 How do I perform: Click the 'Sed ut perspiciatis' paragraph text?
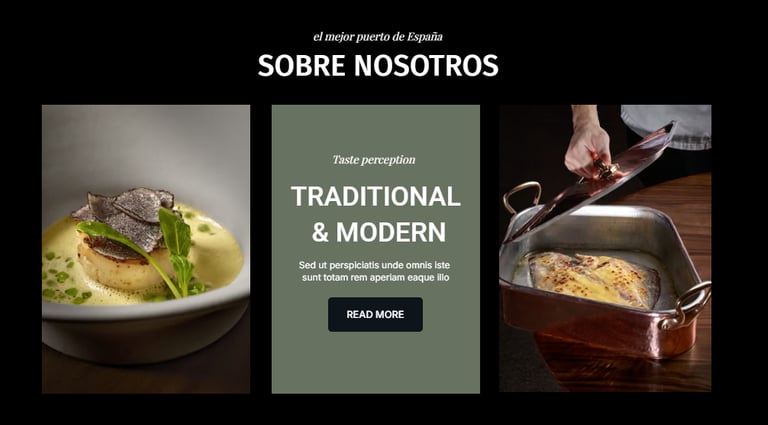[375, 272]
